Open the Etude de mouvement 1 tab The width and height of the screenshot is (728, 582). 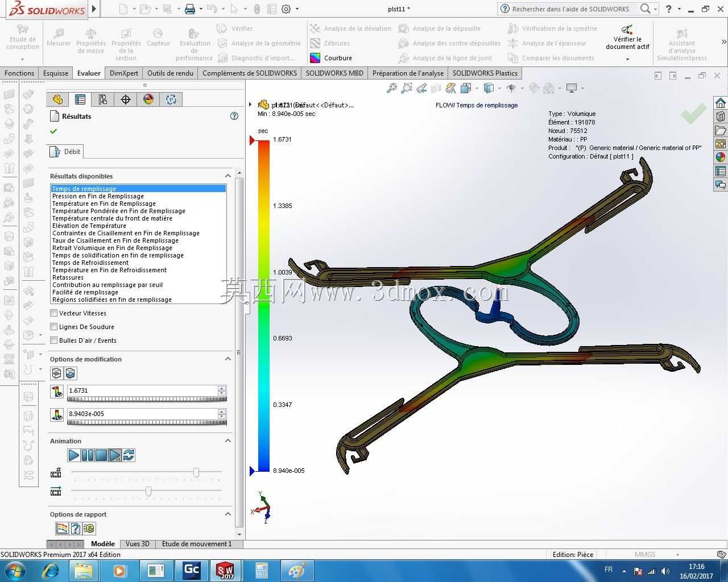197,544
